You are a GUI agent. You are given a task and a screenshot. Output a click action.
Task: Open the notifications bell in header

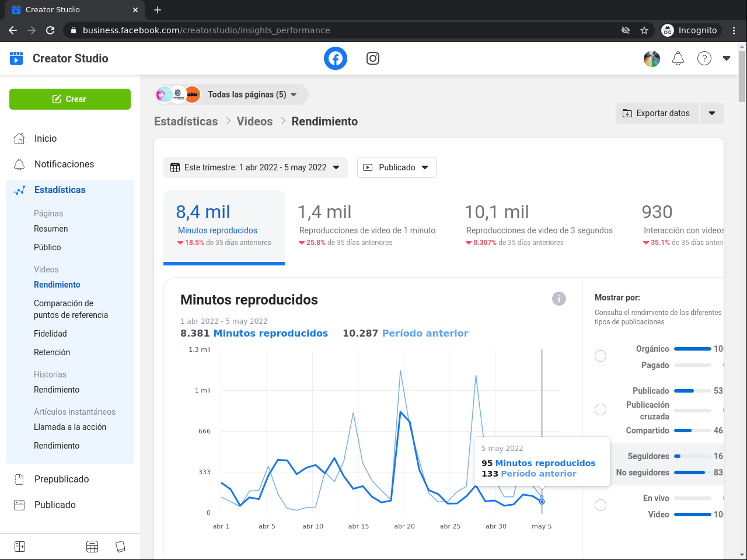[678, 58]
